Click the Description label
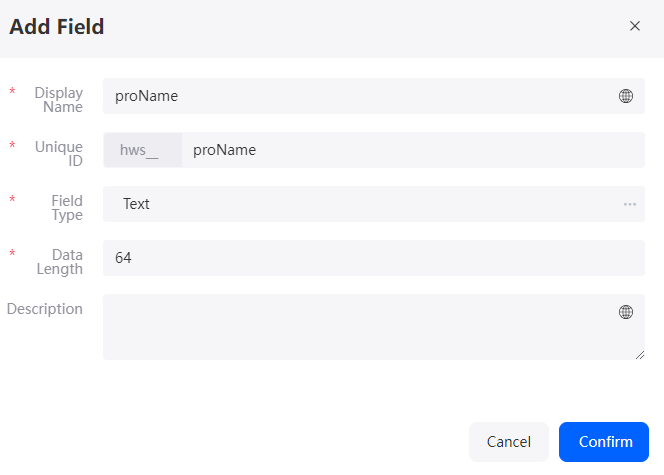This screenshot has width=664, height=475. [45, 309]
